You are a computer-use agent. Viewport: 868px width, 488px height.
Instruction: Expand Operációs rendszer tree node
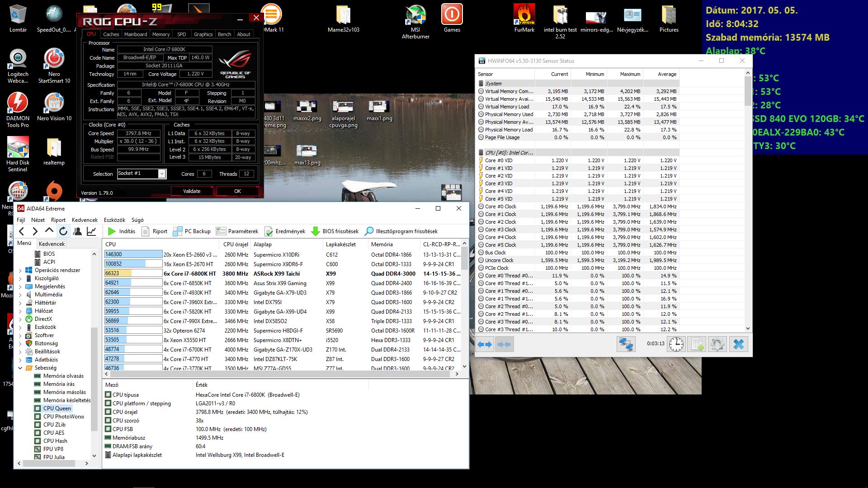click(x=20, y=270)
